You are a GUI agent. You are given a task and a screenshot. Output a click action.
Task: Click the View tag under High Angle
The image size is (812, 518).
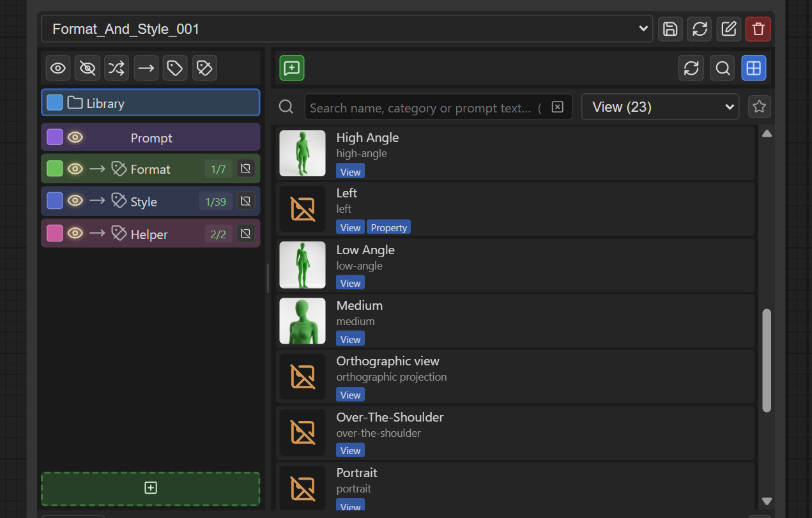coord(350,172)
